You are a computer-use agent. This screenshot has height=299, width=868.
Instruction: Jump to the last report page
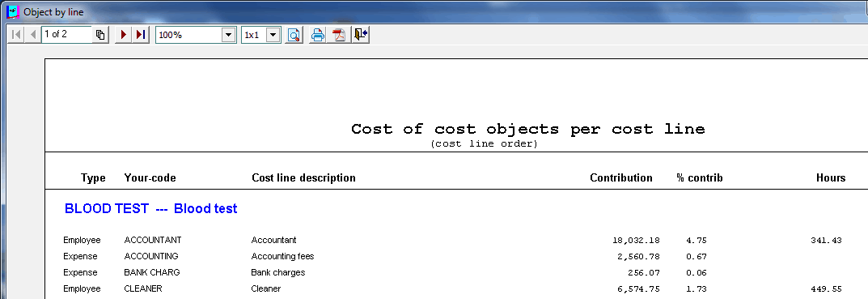click(x=141, y=35)
